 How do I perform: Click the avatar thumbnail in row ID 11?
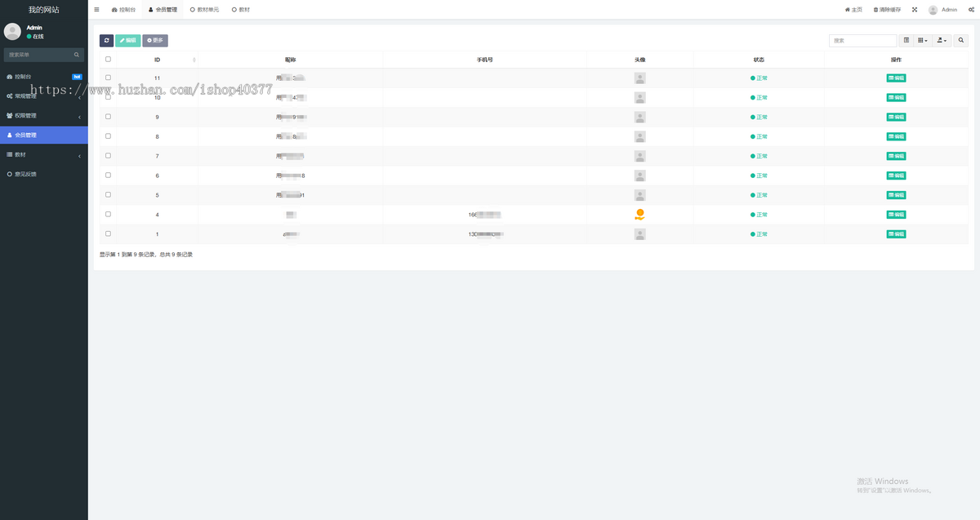pyautogui.click(x=640, y=78)
